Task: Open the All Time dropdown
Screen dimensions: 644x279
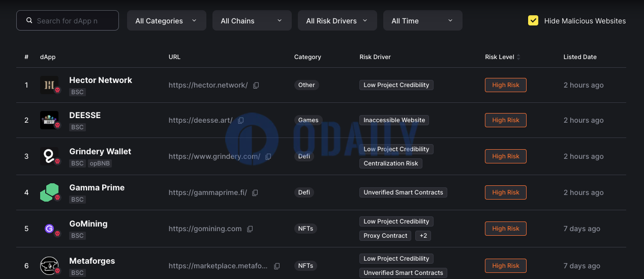Action: [x=423, y=20]
